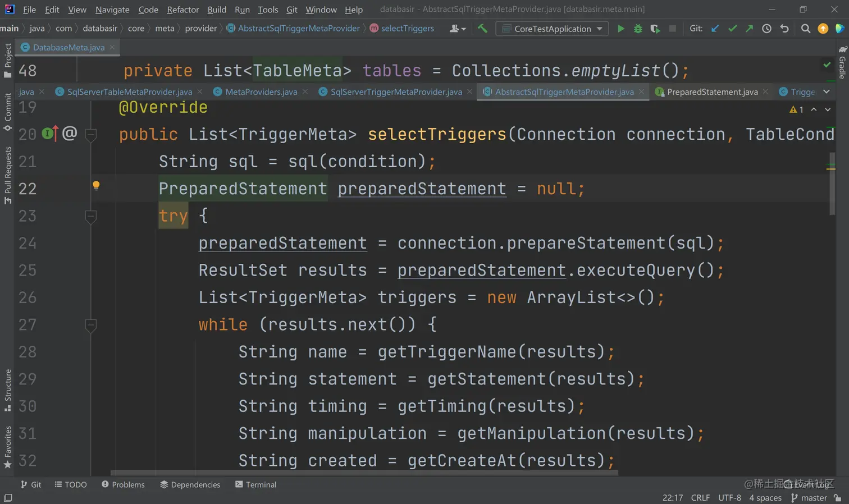This screenshot has height=504, width=849.
Task: Close the DatabaseMeta.java tab
Action: (x=112, y=47)
